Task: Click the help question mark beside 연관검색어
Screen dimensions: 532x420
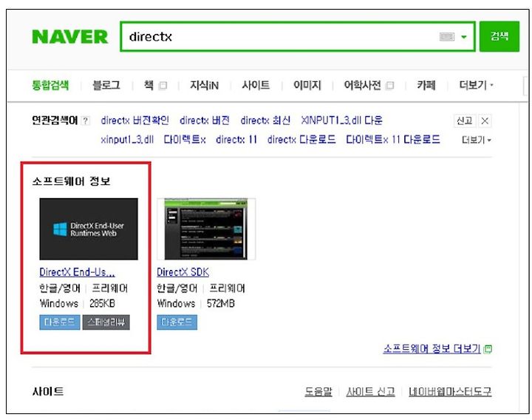Action: (86, 121)
